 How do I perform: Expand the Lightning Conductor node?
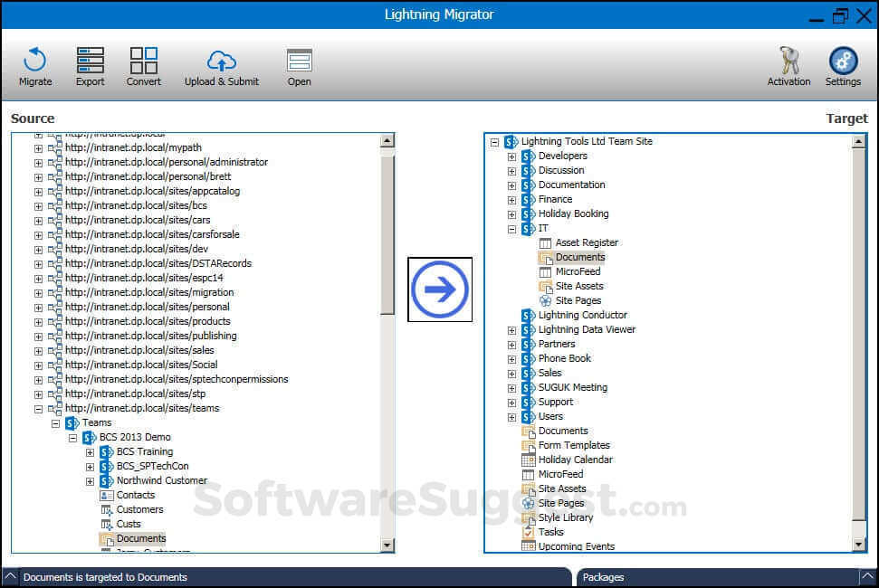pos(511,315)
